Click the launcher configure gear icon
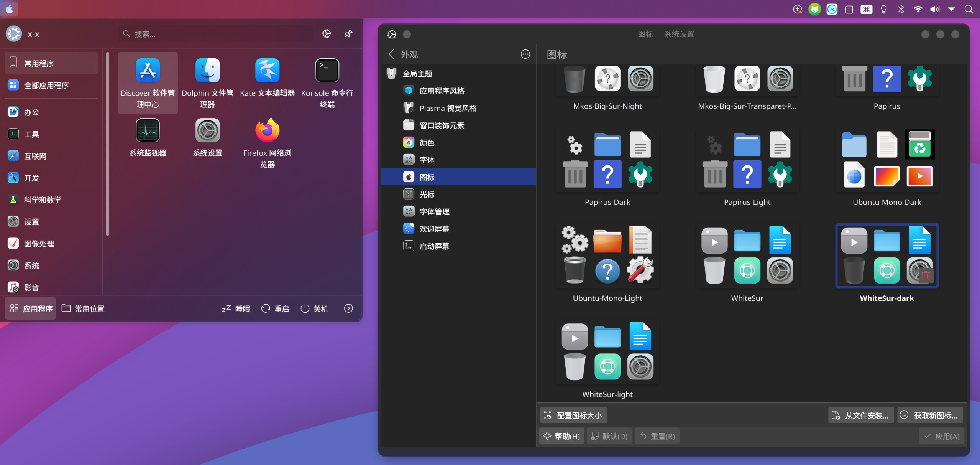 pos(327,34)
